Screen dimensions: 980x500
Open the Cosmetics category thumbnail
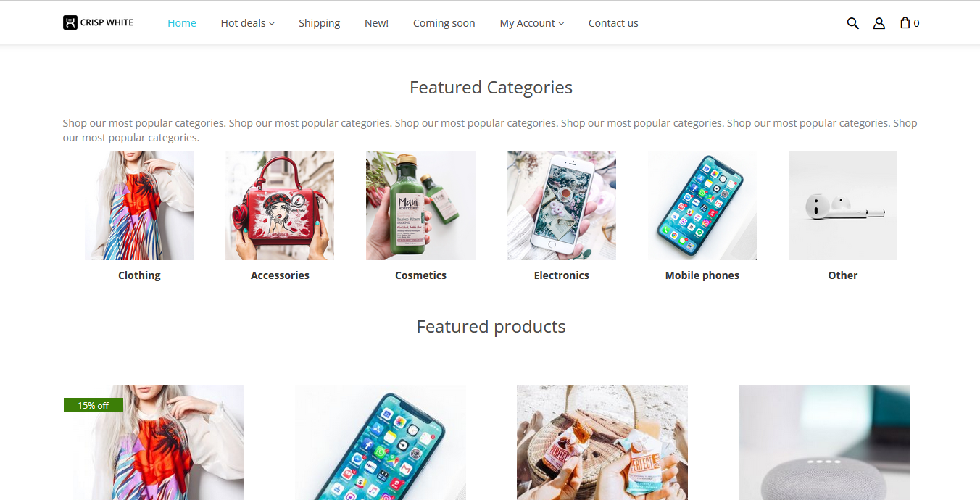point(420,206)
